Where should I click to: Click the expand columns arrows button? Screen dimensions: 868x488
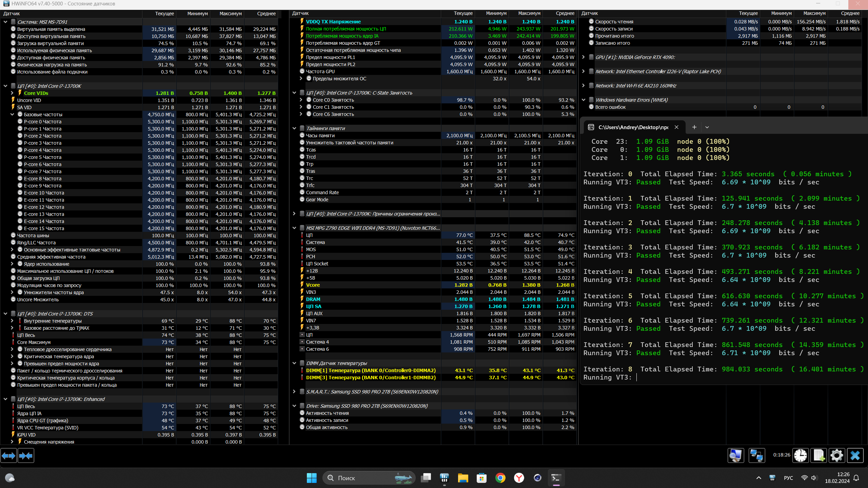tap(8, 456)
